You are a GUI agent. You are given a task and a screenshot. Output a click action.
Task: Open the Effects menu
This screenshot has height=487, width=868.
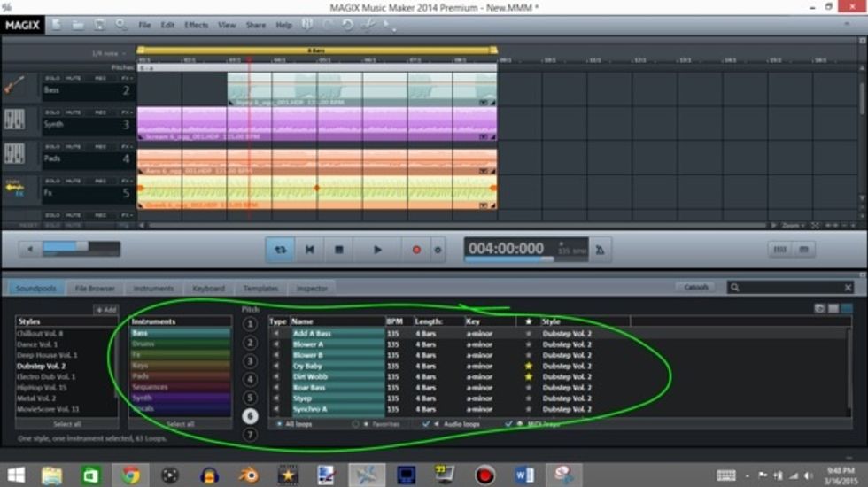(x=196, y=25)
